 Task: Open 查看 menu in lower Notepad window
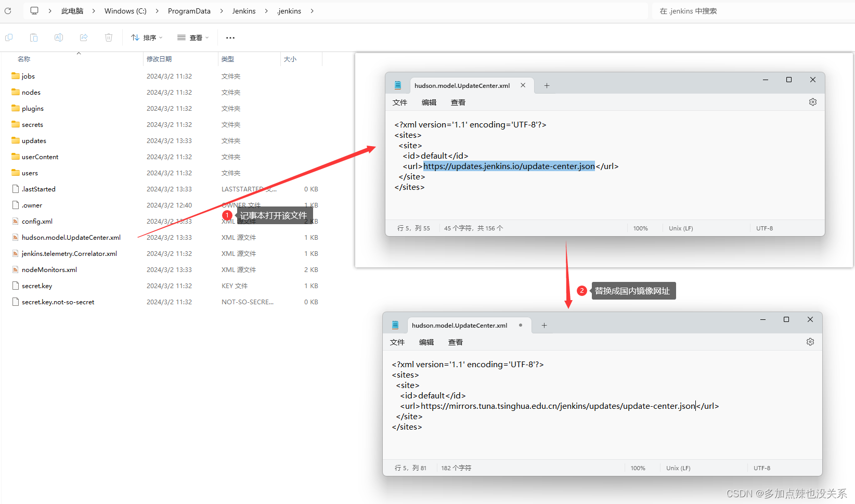(456, 342)
